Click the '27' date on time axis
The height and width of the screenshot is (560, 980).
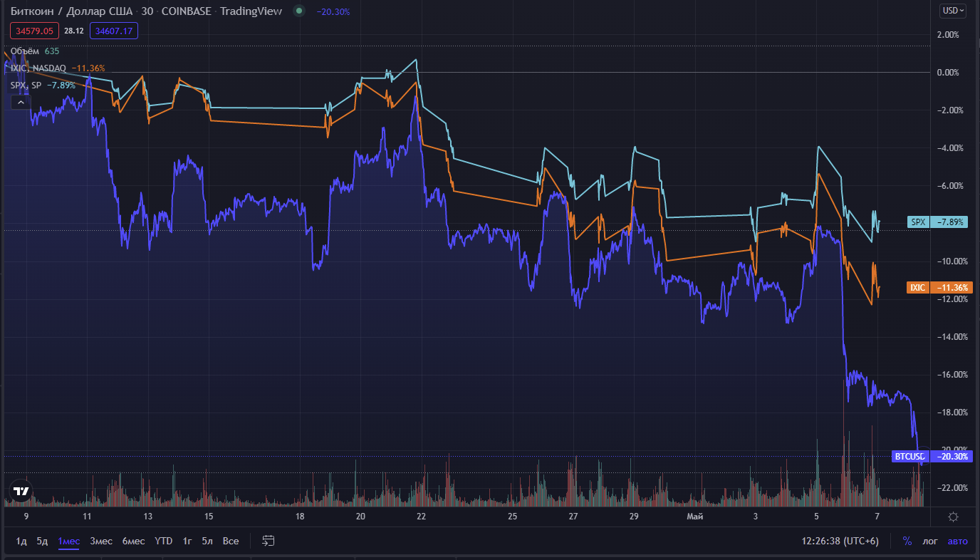click(x=573, y=516)
